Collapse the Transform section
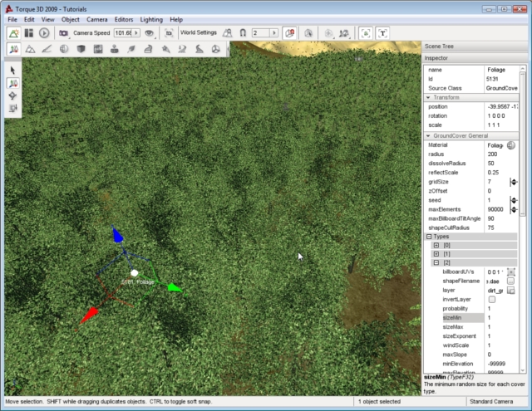The image size is (532, 411). tap(429, 98)
